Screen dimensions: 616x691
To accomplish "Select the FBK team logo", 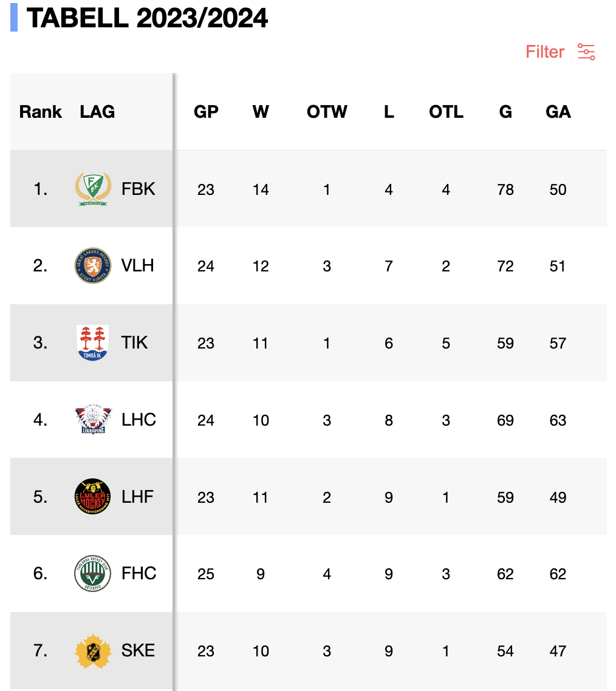I will tap(92, 189).
